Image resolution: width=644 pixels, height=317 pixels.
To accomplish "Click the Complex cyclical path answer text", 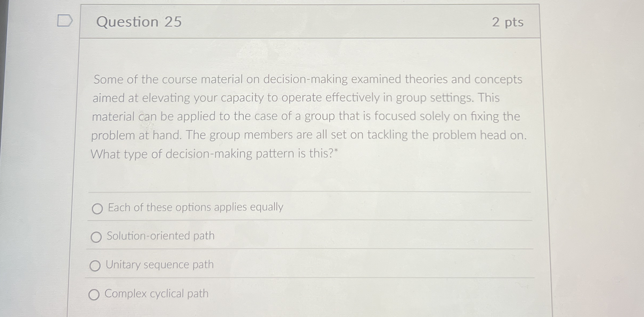I will [156, 294].
